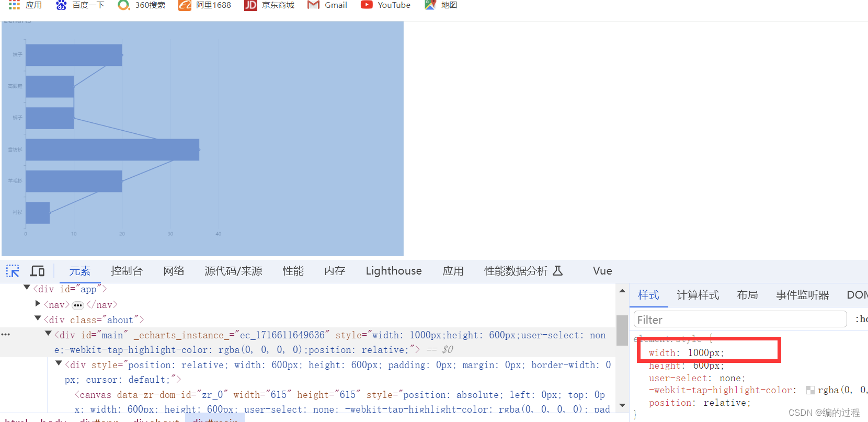
Task: Open the 性能 Performance tab
Action: click(x=293, y=271)
